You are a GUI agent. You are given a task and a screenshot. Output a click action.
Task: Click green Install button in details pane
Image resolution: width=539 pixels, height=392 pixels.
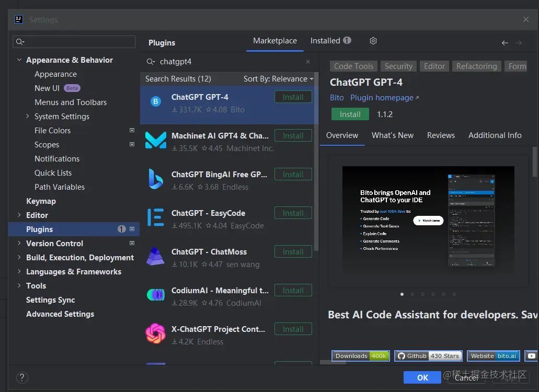tap(350, 114)
